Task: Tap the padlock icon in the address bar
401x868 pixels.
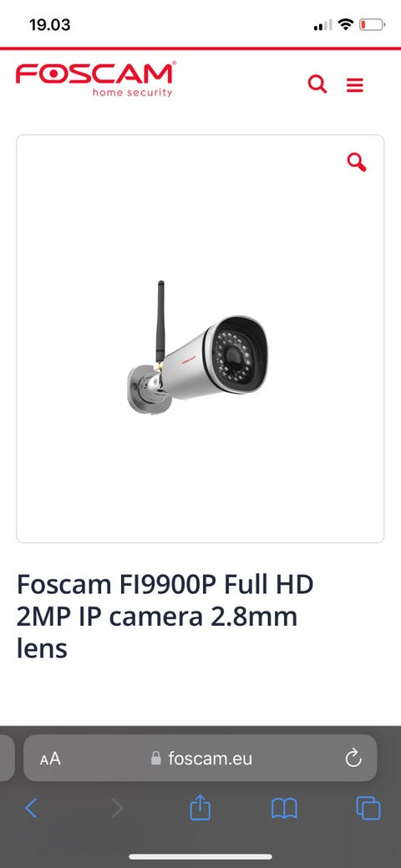Action: tap(156, 758)
